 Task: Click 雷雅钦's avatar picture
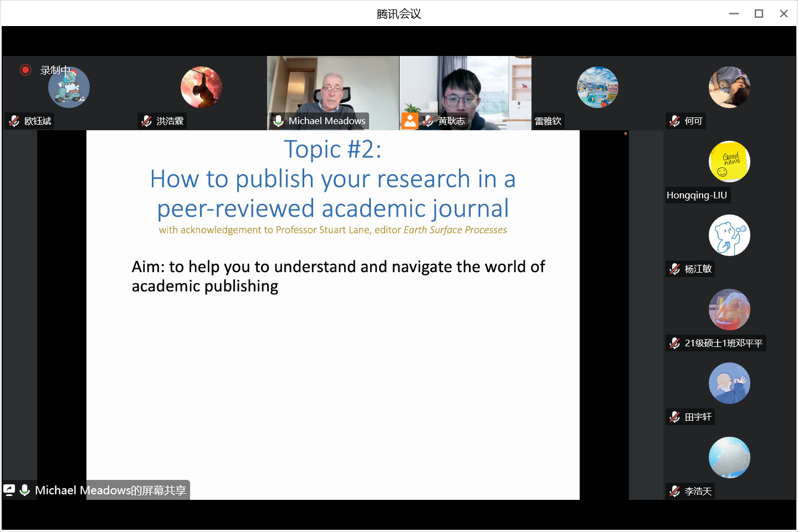click(x=597, y=87)
